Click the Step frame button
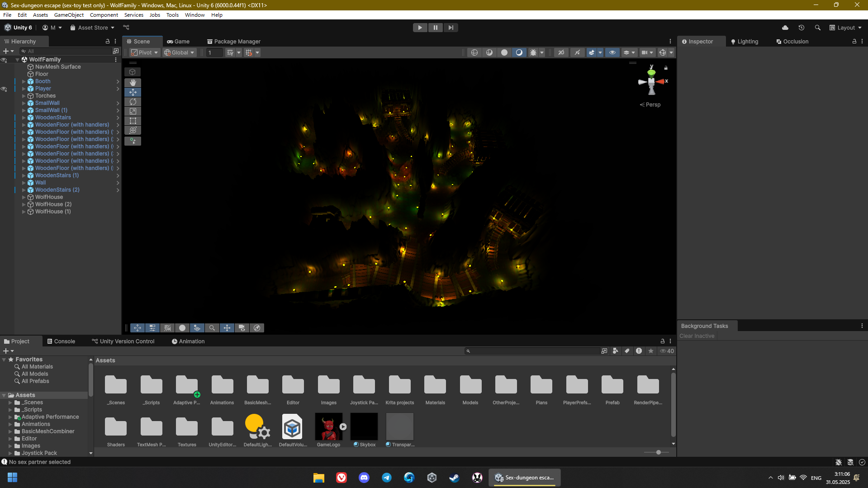This screenshot has width=868, height=488. (451, 28)
